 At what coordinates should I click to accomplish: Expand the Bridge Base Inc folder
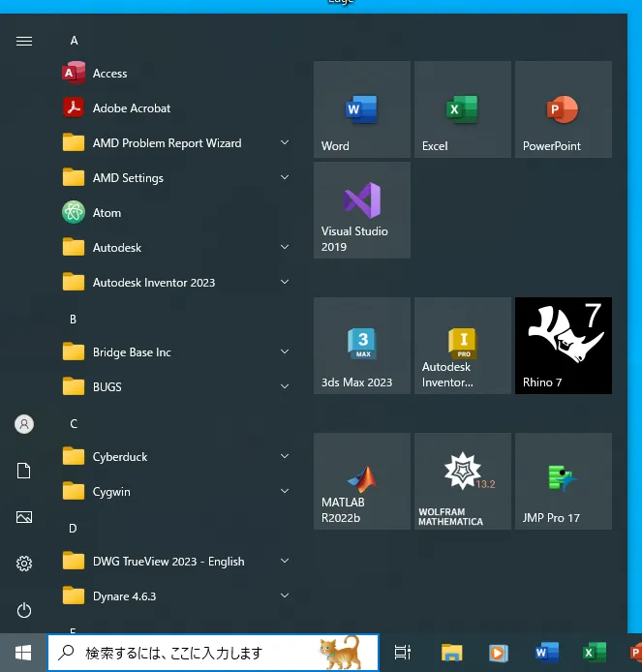tap(284, 352)
